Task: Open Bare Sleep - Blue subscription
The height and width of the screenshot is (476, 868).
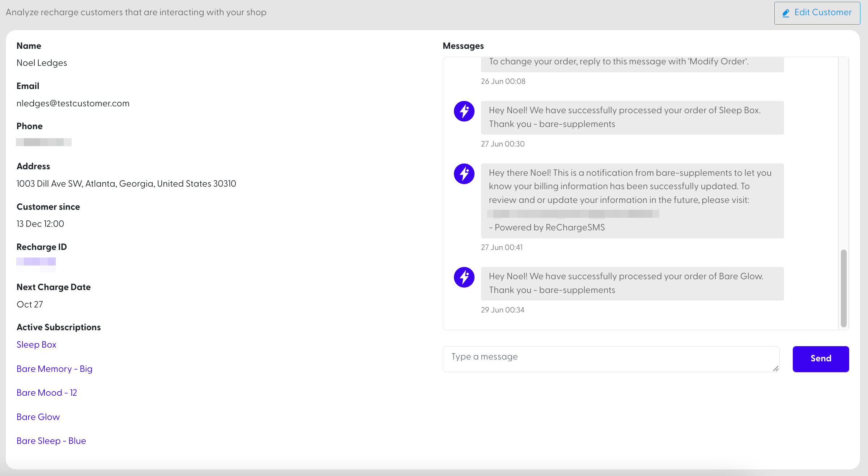Action: point(51,441)
